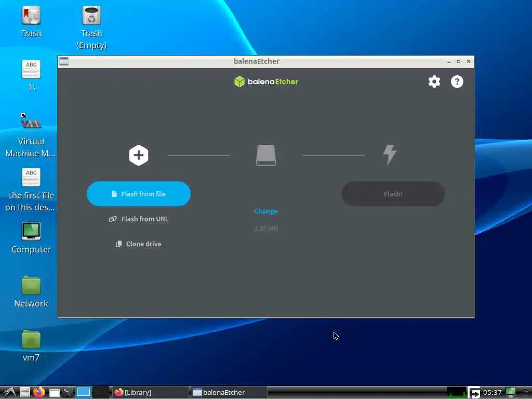Open the balenaEtcher window menu icon
This screenshot has height=399, width=532.
click(x=64, y=61)
